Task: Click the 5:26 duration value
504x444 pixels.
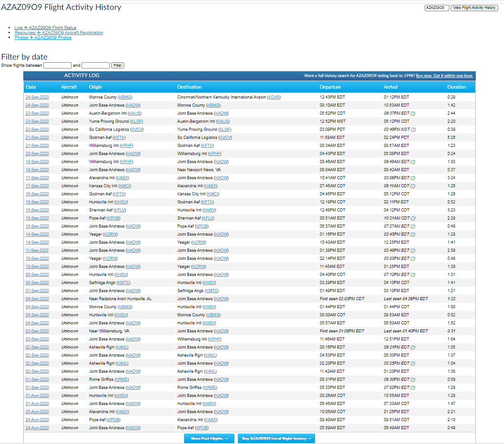Action: [x=451, y=137]
